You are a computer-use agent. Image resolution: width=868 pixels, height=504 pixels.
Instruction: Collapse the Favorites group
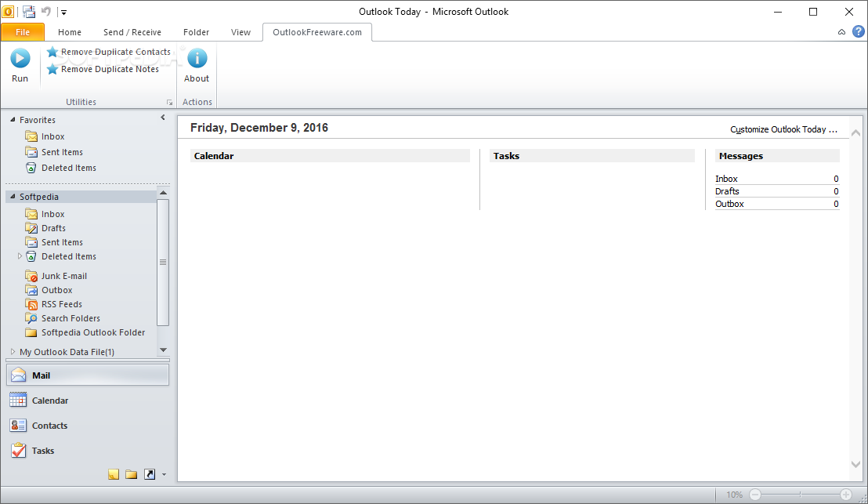pyautogui.click(x=13, y=119)
